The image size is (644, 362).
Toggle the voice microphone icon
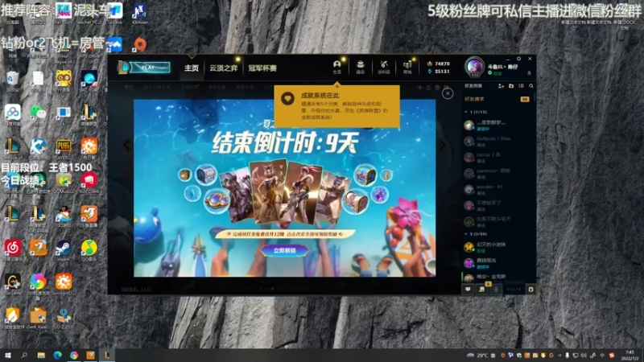[496, 290]
